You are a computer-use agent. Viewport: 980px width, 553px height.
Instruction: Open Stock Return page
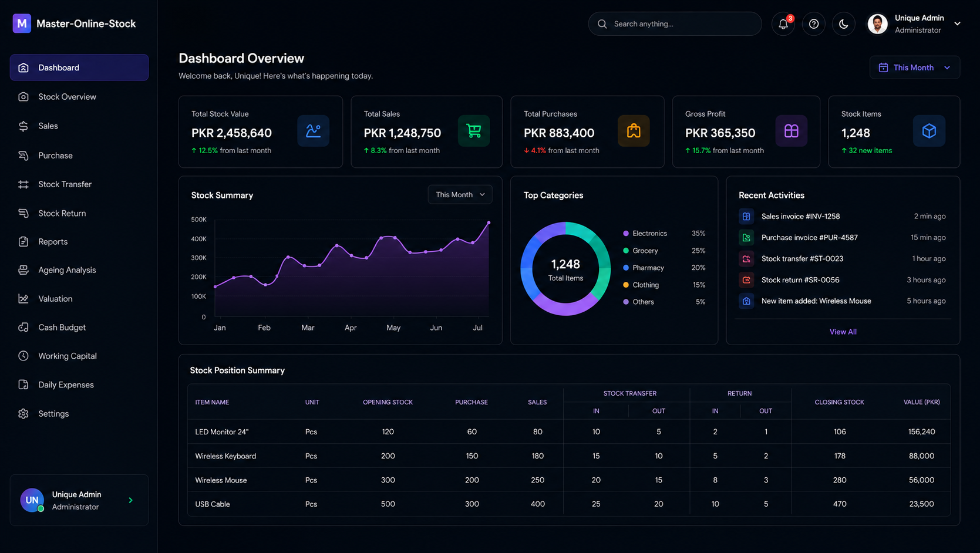pyautogui.click(x=79, y=213)
